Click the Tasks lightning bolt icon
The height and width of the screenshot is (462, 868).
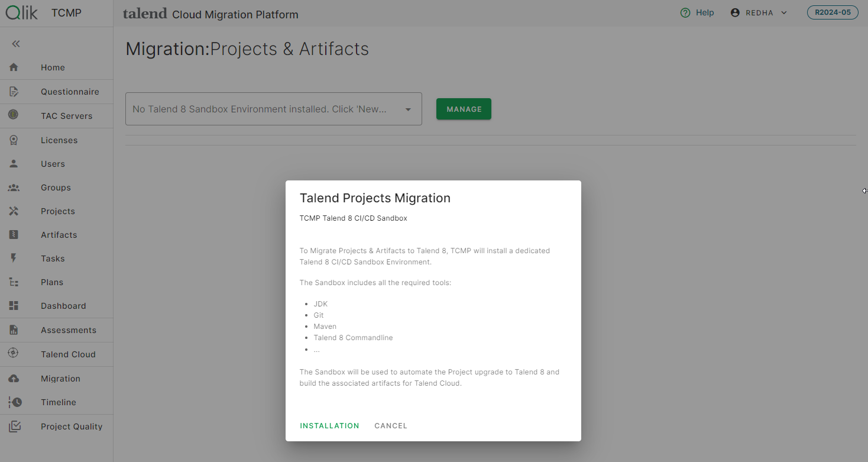coord(14,259)
